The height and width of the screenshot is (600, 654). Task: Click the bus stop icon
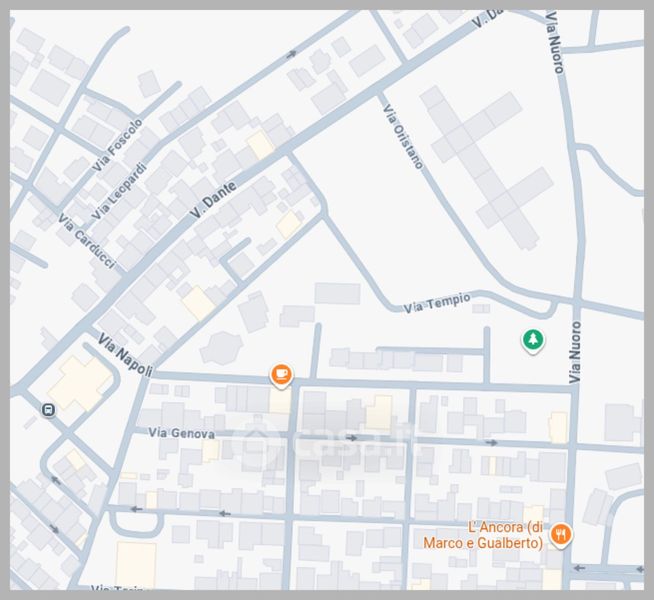48,409
